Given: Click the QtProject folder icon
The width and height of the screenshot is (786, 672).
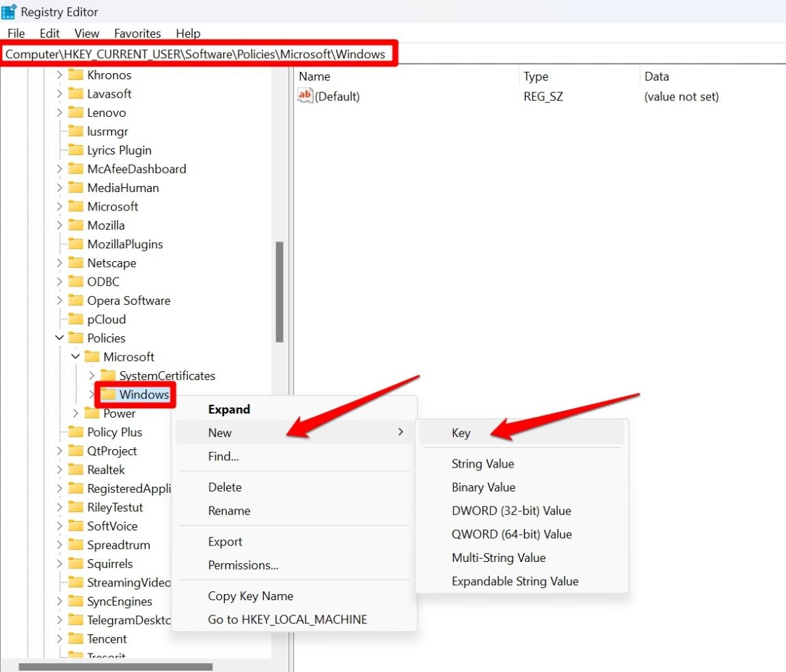Looking at the screenshot, I should pos(76,451).
